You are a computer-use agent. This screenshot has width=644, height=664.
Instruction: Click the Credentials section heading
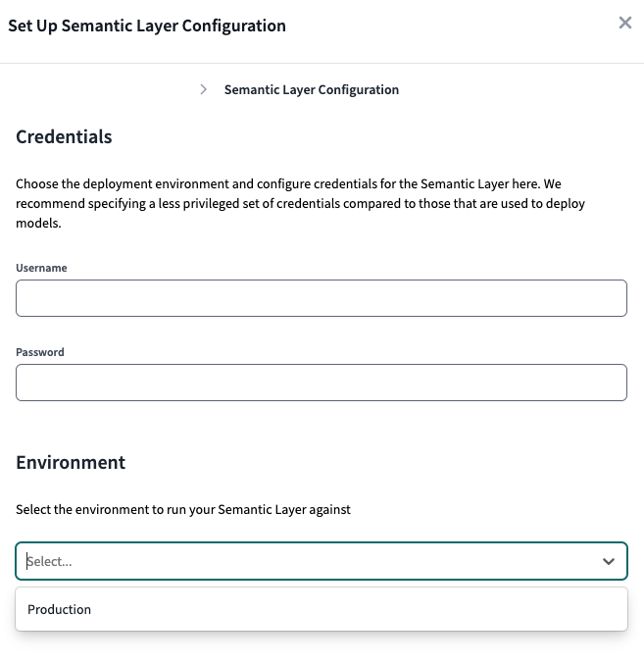64,136
